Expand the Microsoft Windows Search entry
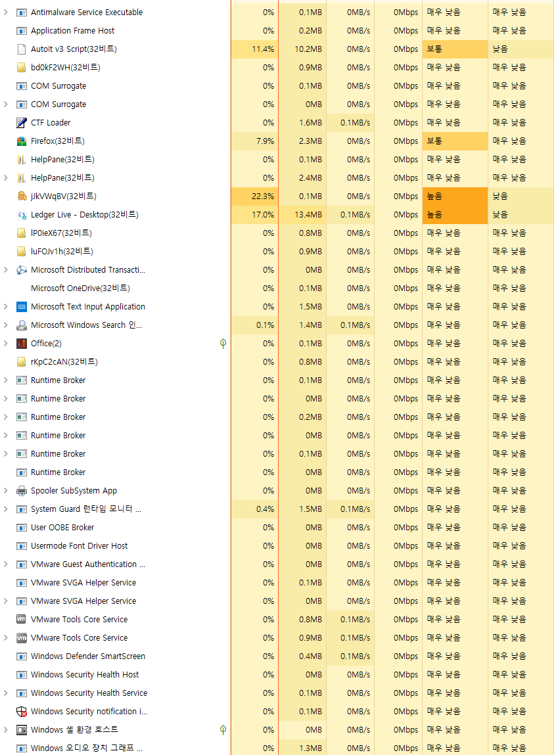 tap(6, 325)
